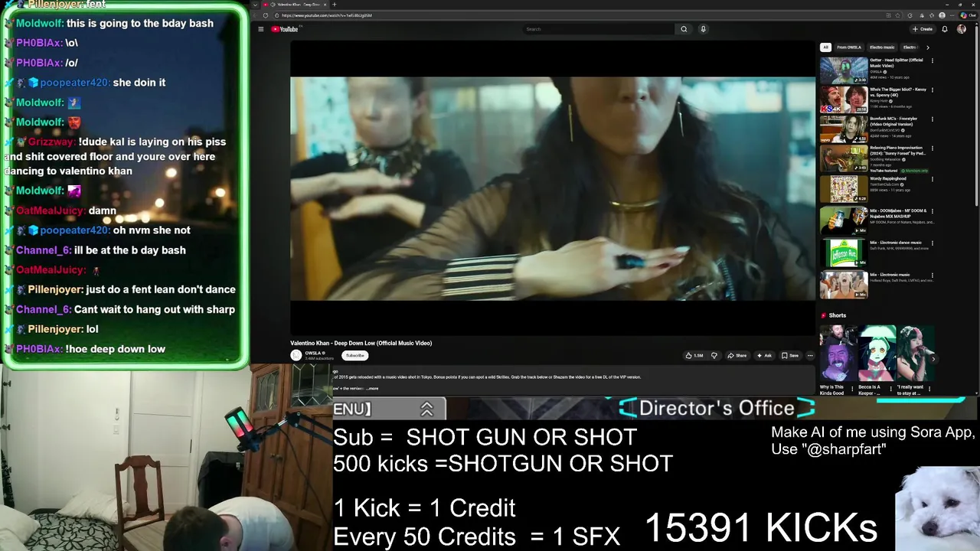Open the more actions ellipsis under the video
Screen dimensions: 980x551
(810, 355)
